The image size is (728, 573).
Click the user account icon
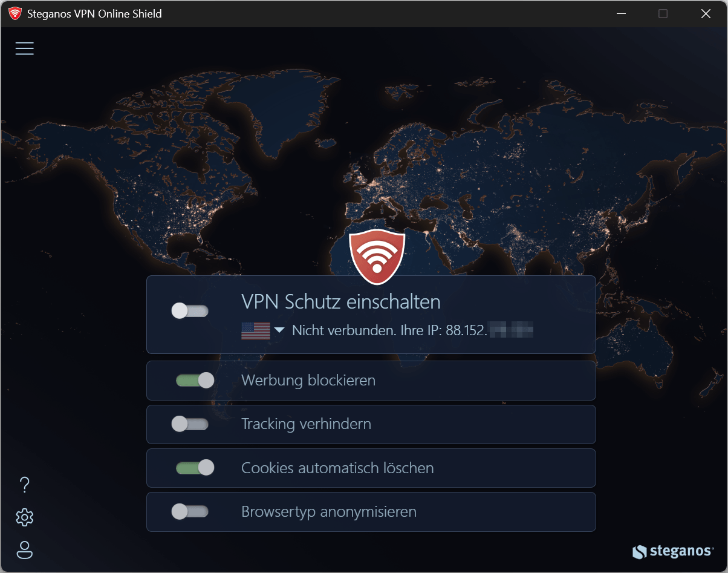click(24, 550)
